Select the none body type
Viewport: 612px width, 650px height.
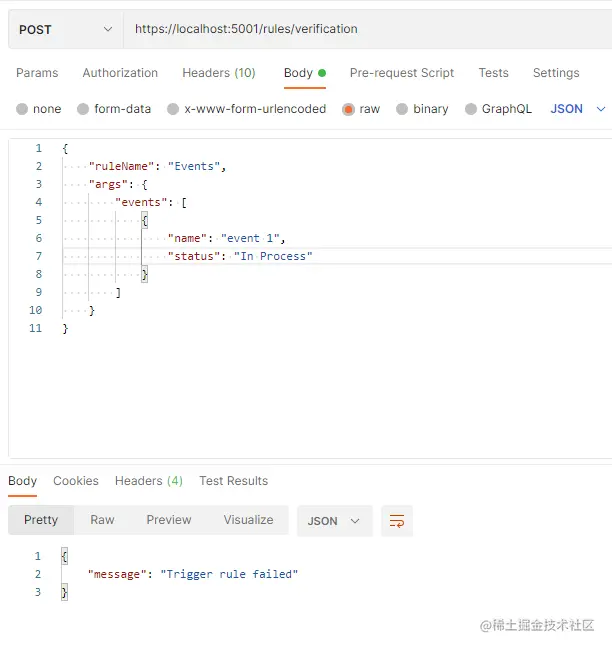39,109
